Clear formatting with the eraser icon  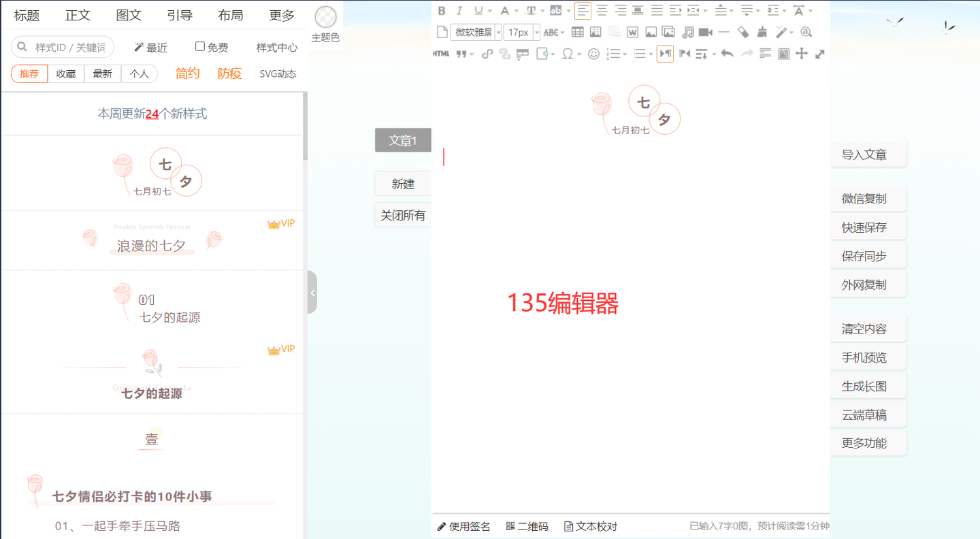743,32
